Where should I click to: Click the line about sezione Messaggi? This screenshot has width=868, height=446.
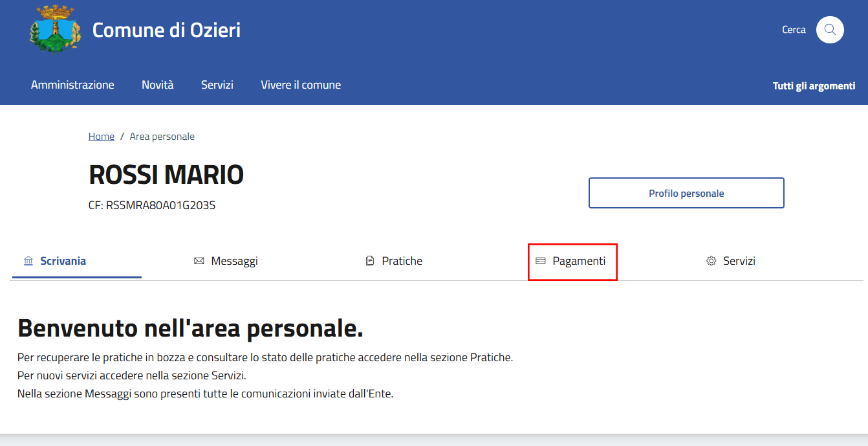(205, 394)
